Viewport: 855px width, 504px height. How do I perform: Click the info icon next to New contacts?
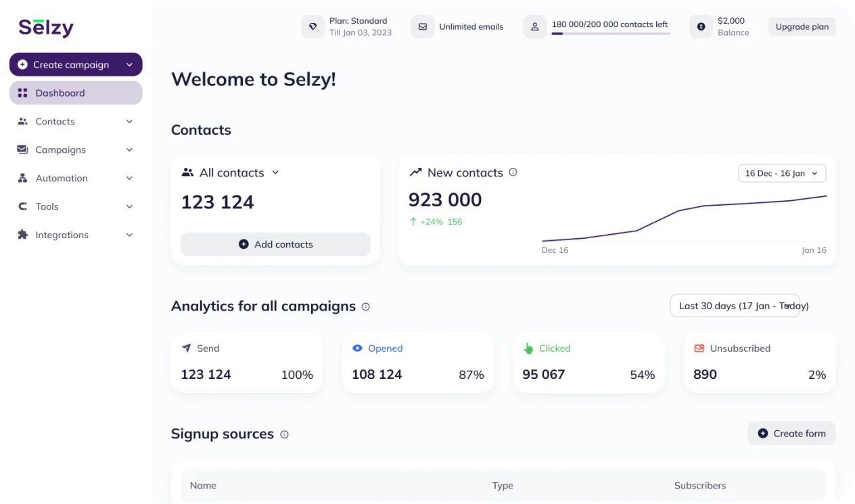(x=513, y=173)
